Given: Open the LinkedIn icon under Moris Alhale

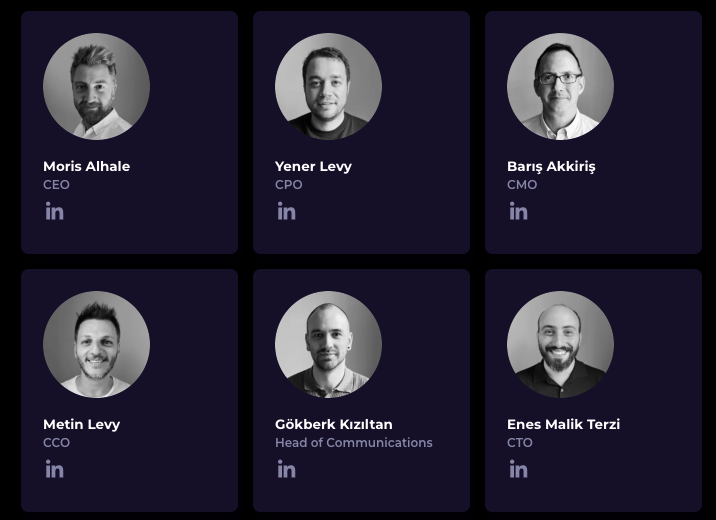Looking at the screenshot, I should [x=54, y=211].
